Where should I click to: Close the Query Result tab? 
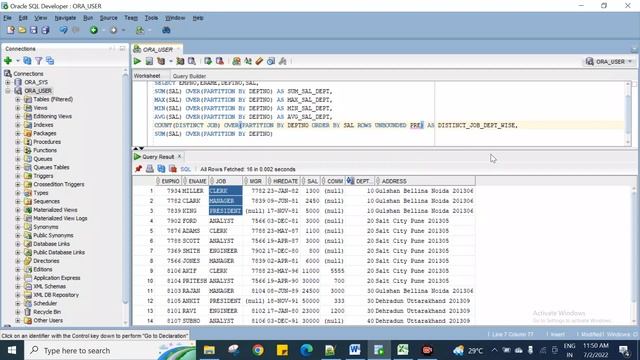(179, 157)
